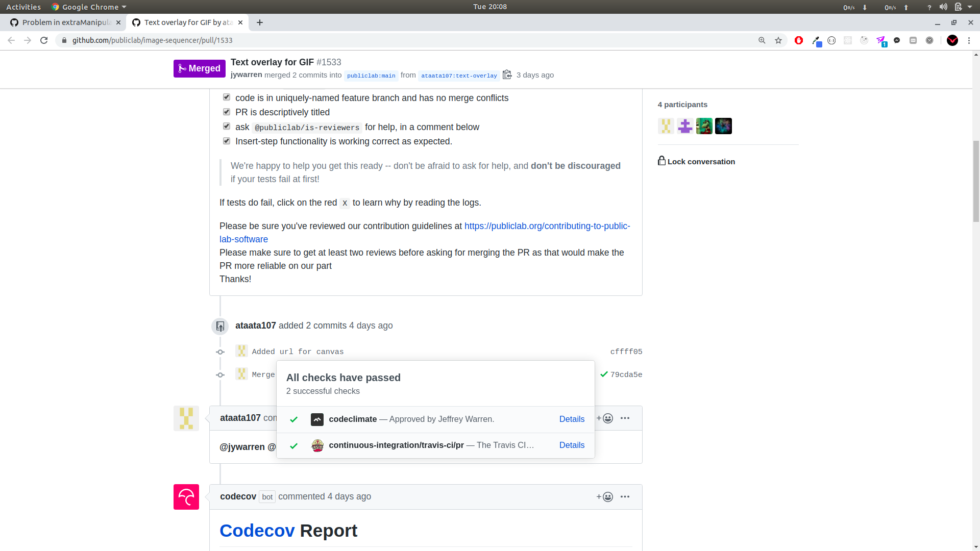Viewport: 980px width, 551px height.
Task: Open the blue-badged extension icon
Action: pos(817,41)
